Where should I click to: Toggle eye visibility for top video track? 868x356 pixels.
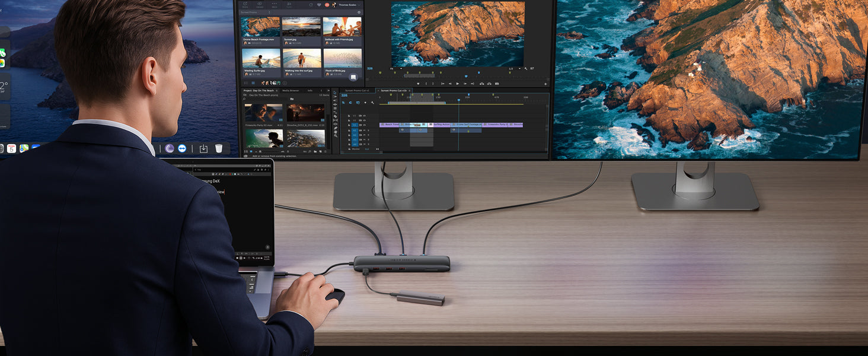(363, 116)
